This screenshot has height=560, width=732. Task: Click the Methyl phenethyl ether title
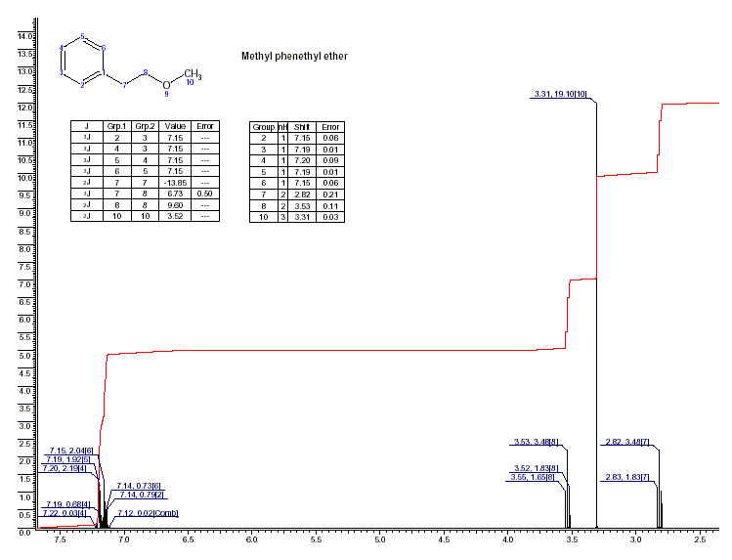point(294,57)
